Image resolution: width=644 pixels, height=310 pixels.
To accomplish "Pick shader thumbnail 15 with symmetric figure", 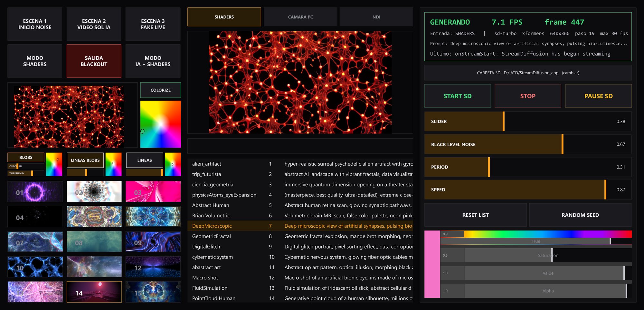I will tap(153, 292).
